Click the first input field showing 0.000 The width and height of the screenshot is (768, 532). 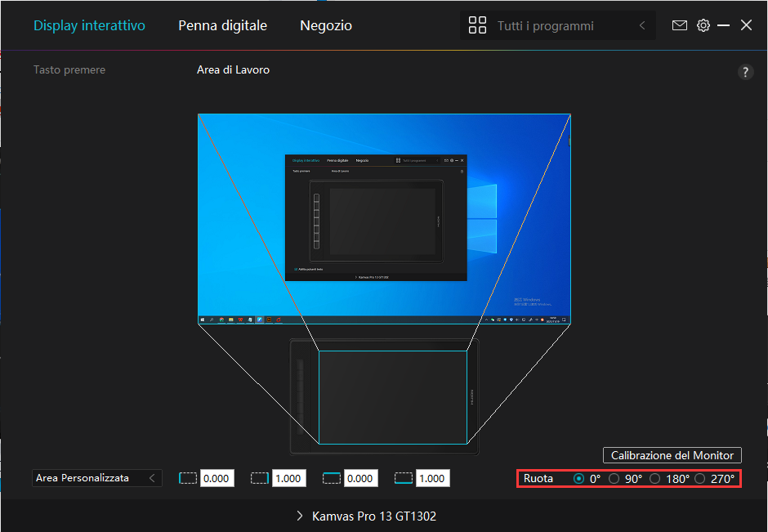coord(217,478)
